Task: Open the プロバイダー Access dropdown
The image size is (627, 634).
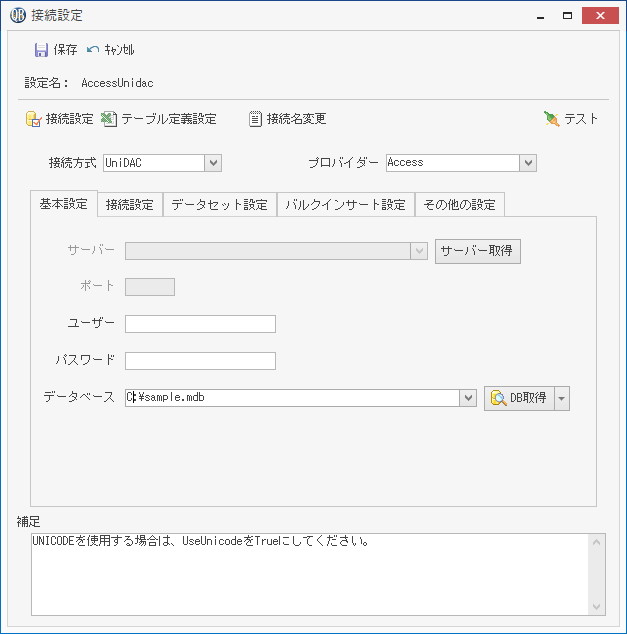Action: pos(528,163)
